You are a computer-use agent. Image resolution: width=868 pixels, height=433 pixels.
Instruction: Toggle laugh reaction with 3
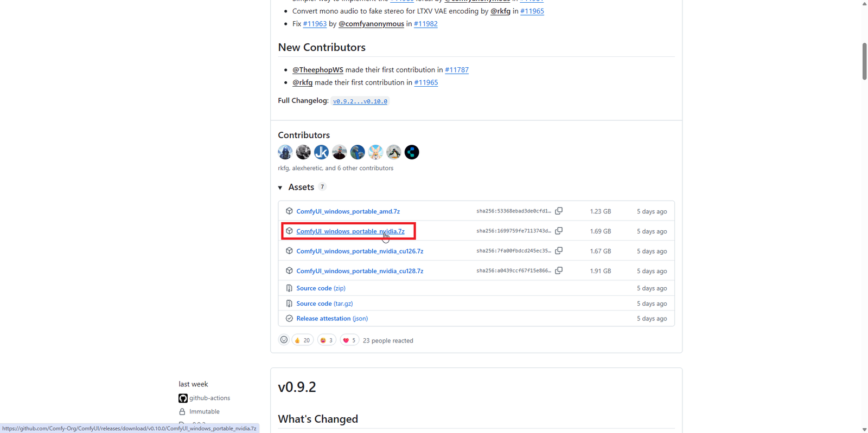pyautogui.click(x=327, y=340)
